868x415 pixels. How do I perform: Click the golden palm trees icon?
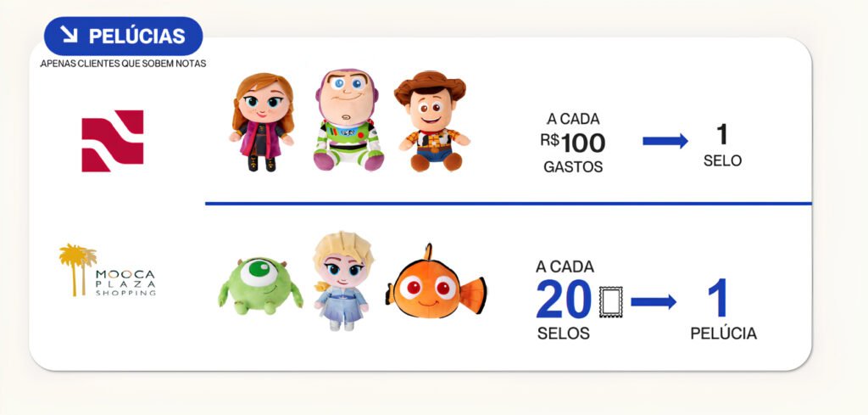77,269
